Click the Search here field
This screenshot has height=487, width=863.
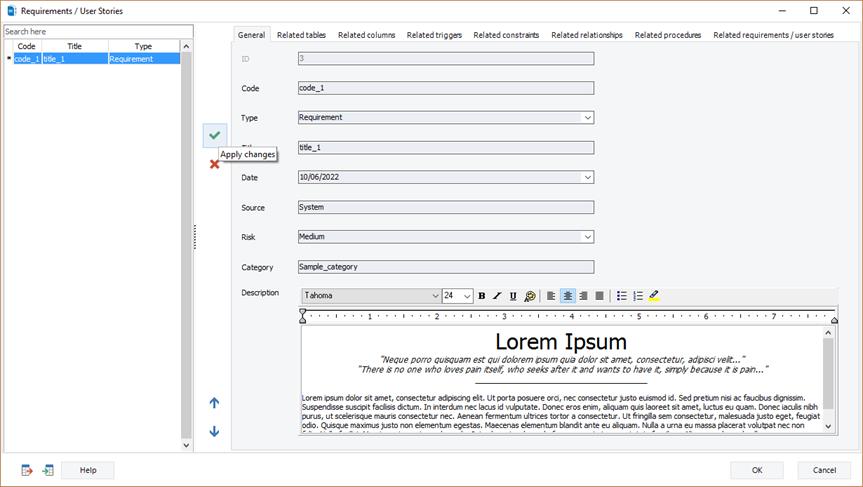point(98,31)
